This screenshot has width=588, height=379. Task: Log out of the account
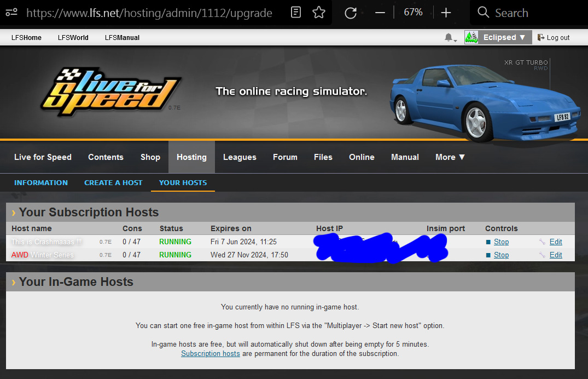tap(554, 38)
